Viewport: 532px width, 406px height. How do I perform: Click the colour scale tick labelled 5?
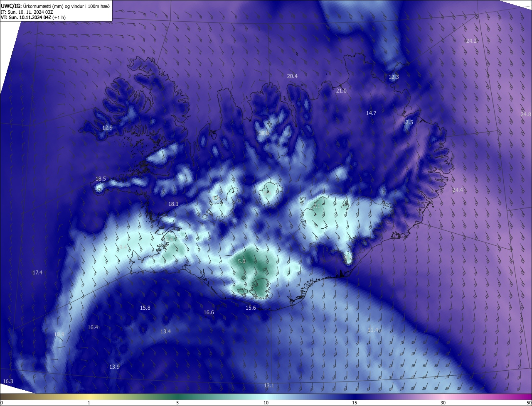(x=177, y=403)
